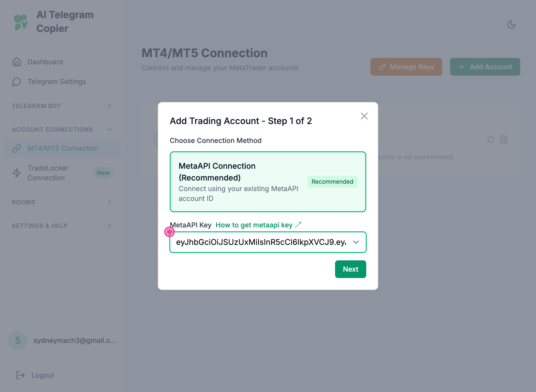Toggle dark mode moon icon
The width and height of the screenshot is (536, 392).
(x=511, y=25)
